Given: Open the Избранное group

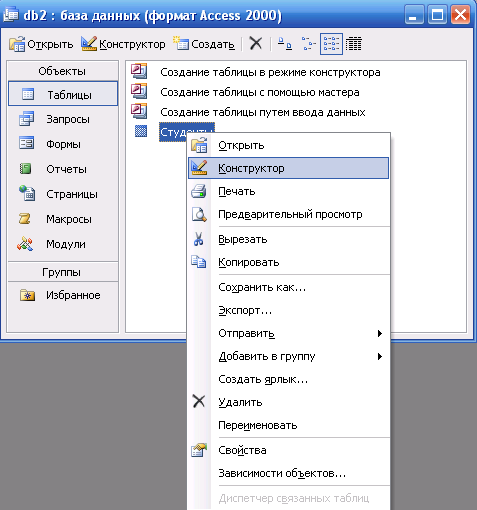Looking at the screenshot, I should (63, 295).
